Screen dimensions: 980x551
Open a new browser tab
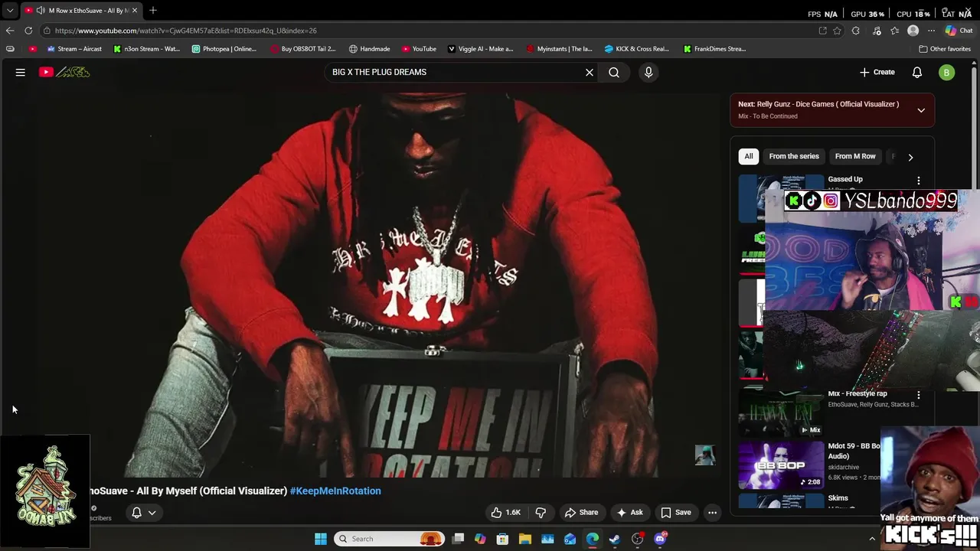pos(153,10)
